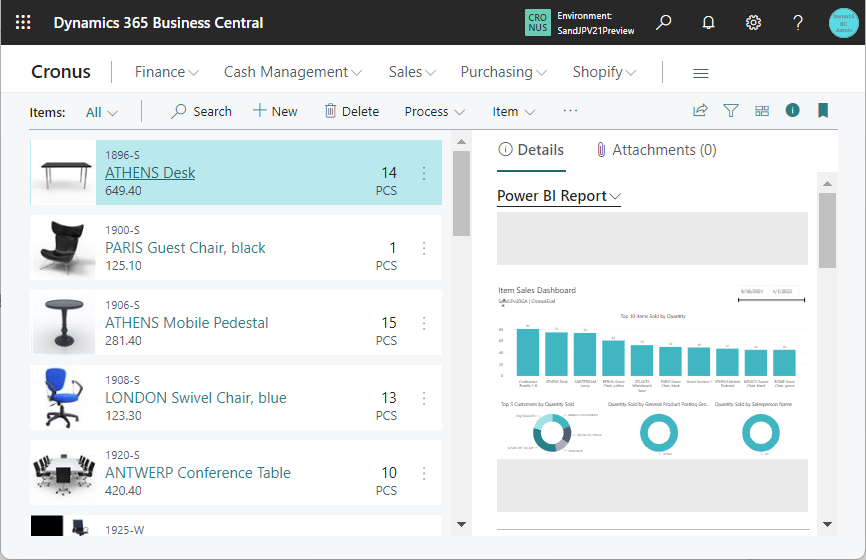Switch to the Attachments (0) tab
Image resolution: width=866 pixels, height=560 pixels.
pos(656,150)
